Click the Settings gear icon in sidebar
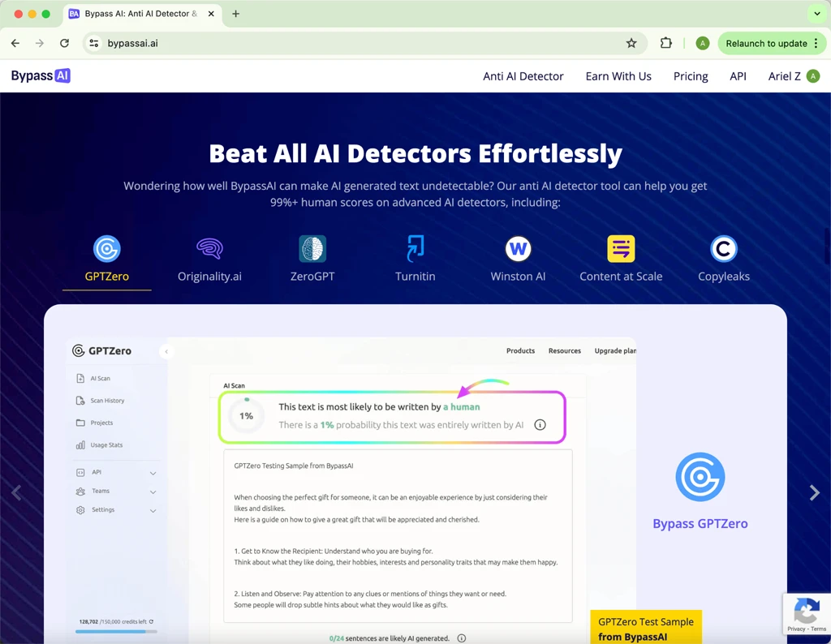The height and width of the screenshot is (644, 831). (x=80, y=510)
